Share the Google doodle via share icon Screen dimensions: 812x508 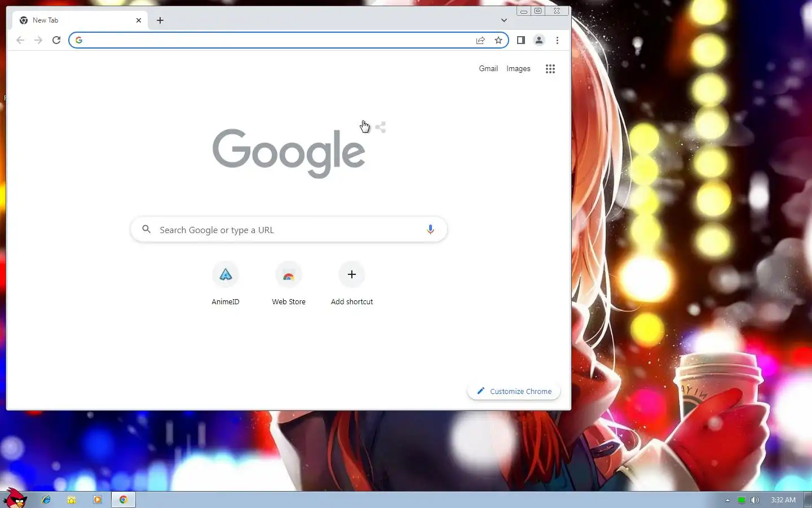coord(381,127)
